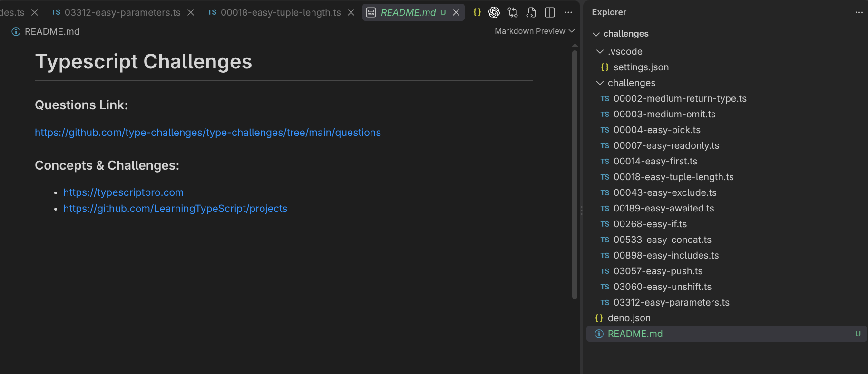Open 00189-easy-awaited.ts file

663,208
